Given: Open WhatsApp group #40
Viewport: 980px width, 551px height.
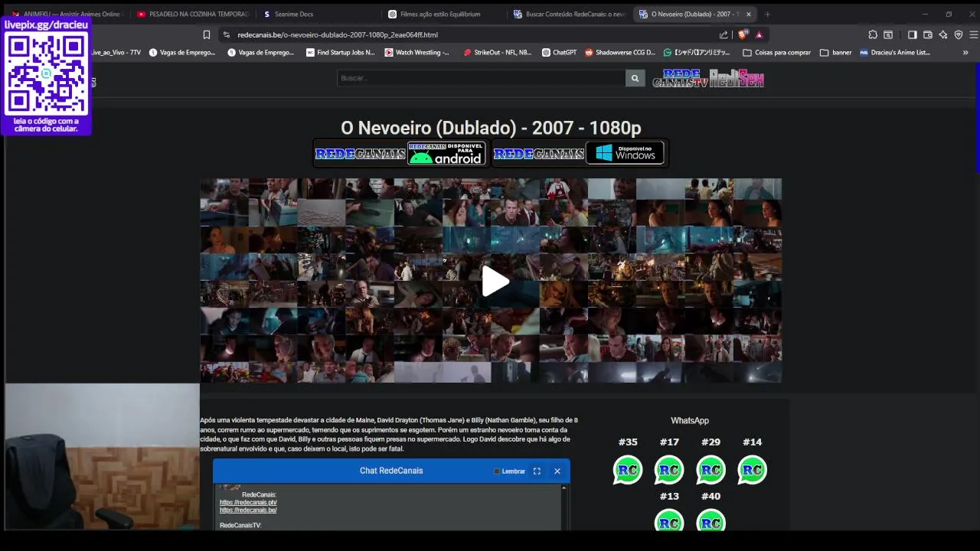Looking at the screenshot, I should [x=710, y=521].
